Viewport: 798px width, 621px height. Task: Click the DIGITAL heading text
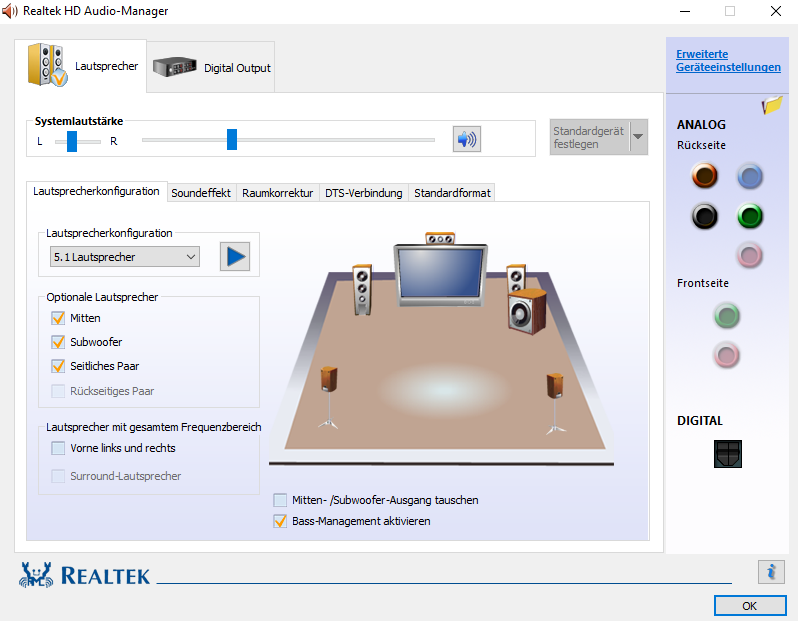coord(700,421)
